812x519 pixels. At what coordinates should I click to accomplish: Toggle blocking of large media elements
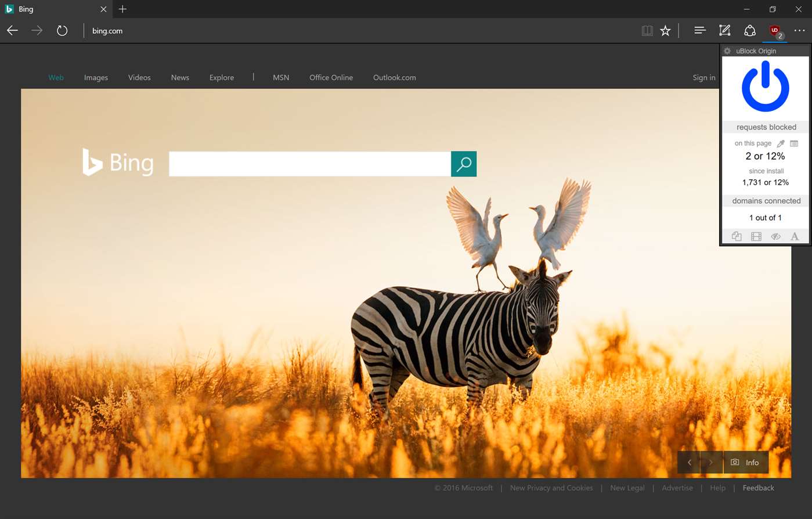[756, 236]
